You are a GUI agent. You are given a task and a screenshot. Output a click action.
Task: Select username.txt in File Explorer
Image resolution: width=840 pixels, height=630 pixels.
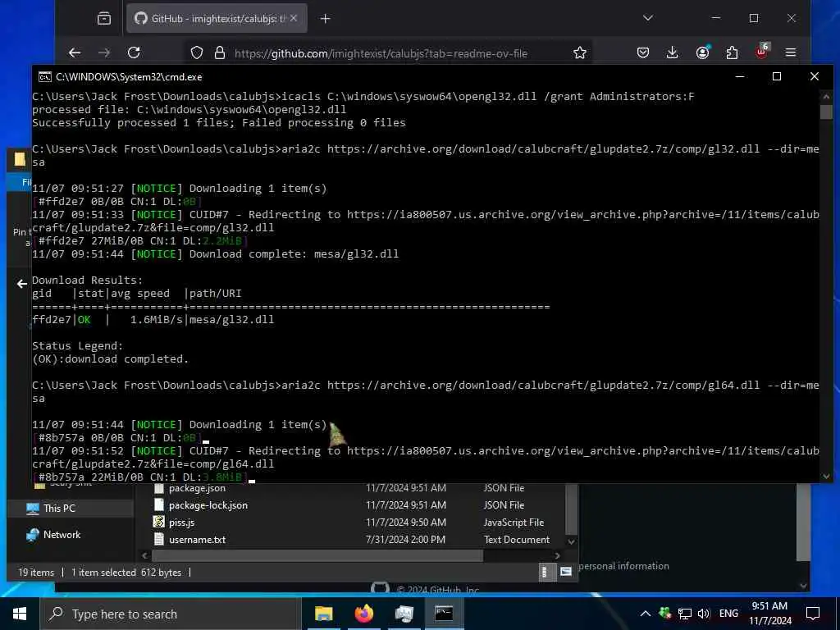coord(197,540)
